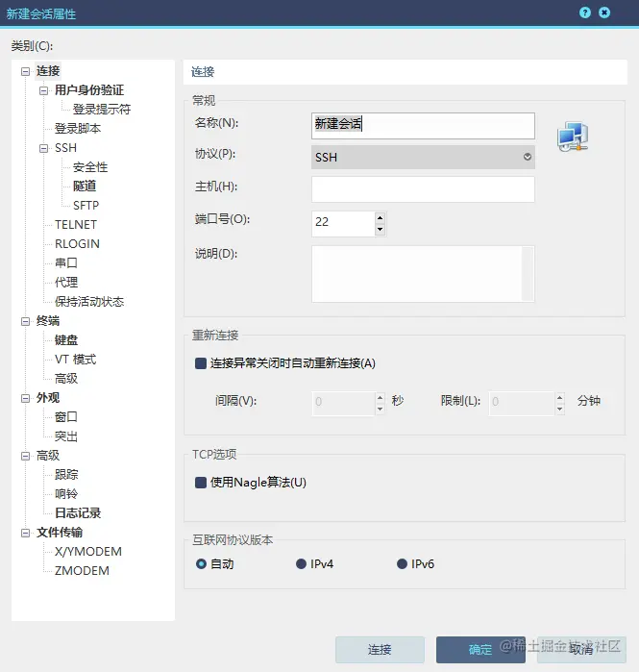Select TELNET in the tree
This screenshot has width=639, height=672.
[x=76, y=225]
